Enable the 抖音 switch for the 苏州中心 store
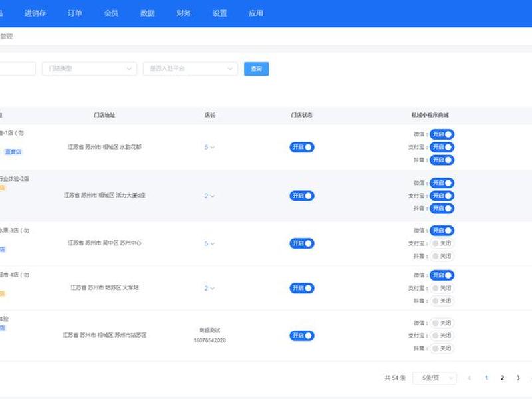 (442, 256)
